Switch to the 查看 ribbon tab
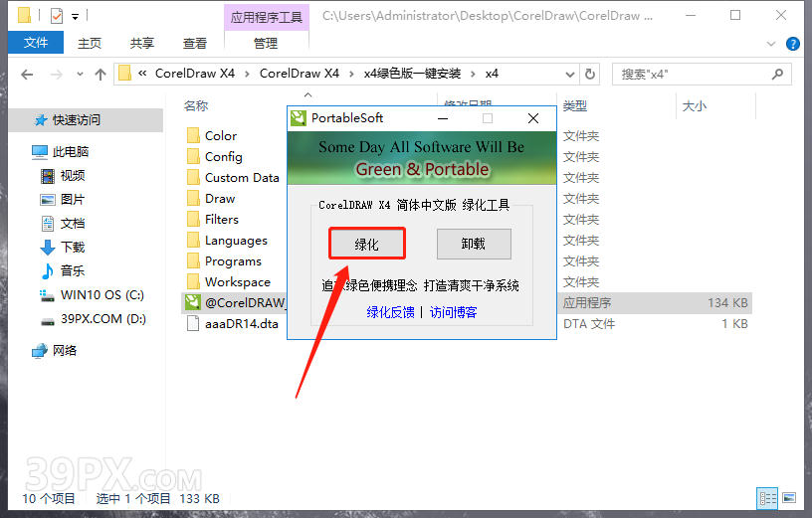The width and height of the screenshot is (812, 518). (x=195, y=43)
